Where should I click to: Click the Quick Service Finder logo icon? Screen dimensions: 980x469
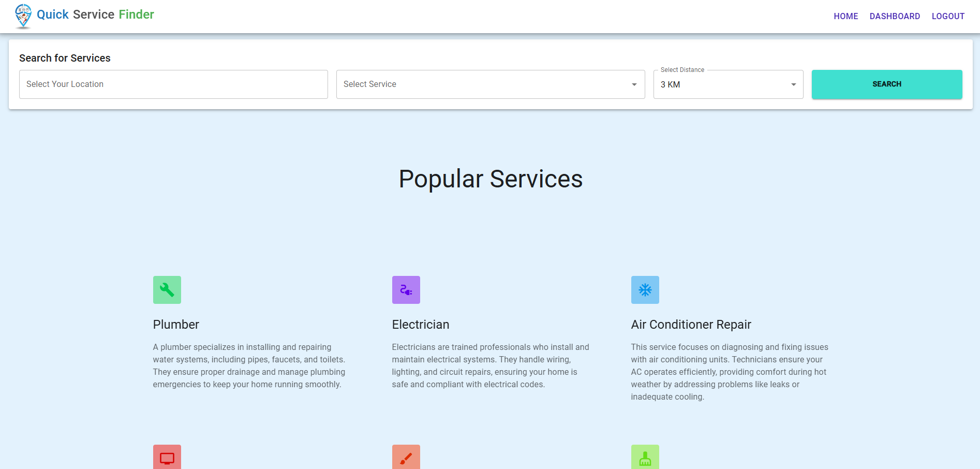(23, 16)
